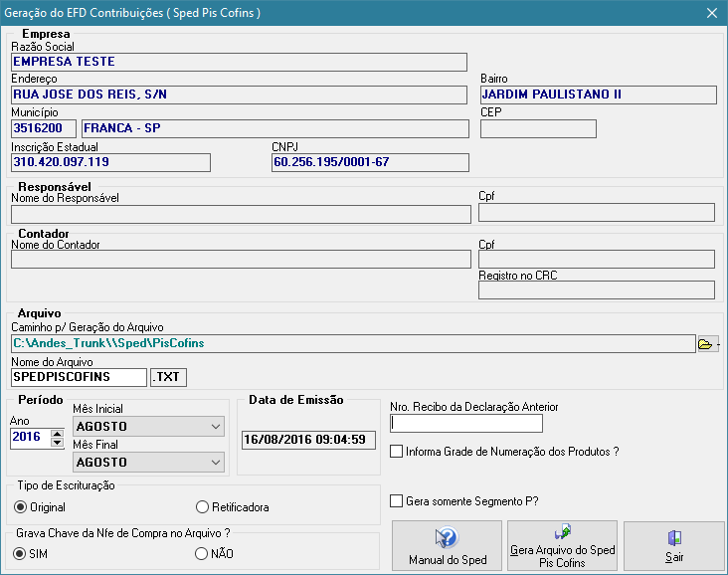
Task: Click the .TXT extension field
Action: click(168, 377)
